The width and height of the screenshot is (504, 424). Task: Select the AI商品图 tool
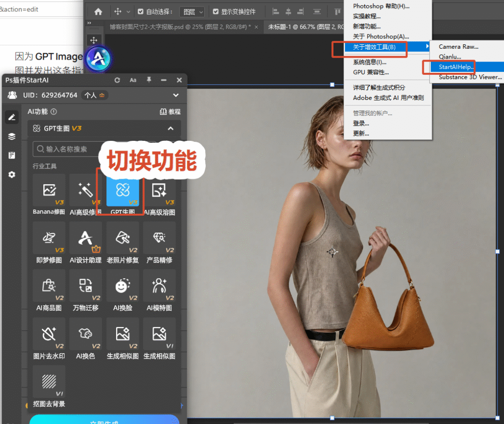(x=49, y=291)
